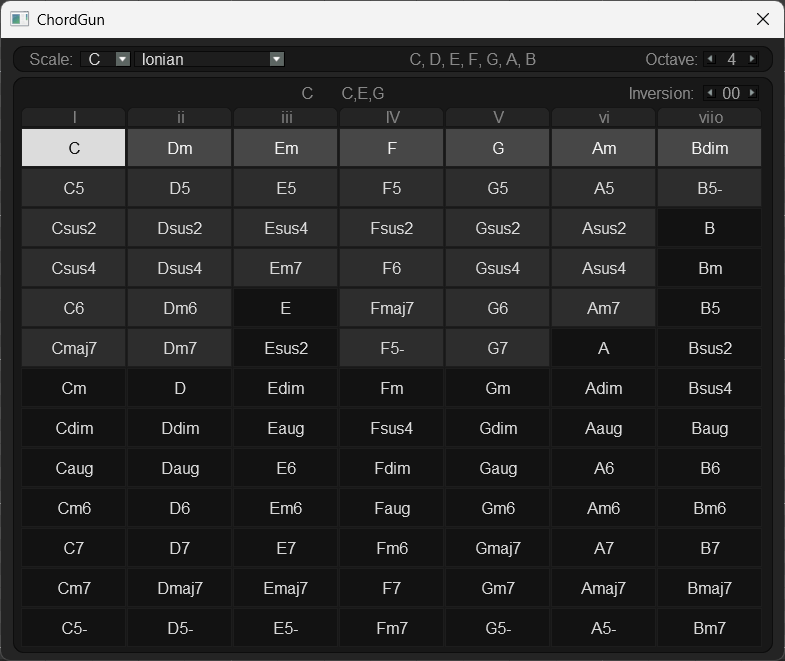The image size is (785, 661).
Task: Trigger the Am7 chord button
Action: click(x=603, y=308)
